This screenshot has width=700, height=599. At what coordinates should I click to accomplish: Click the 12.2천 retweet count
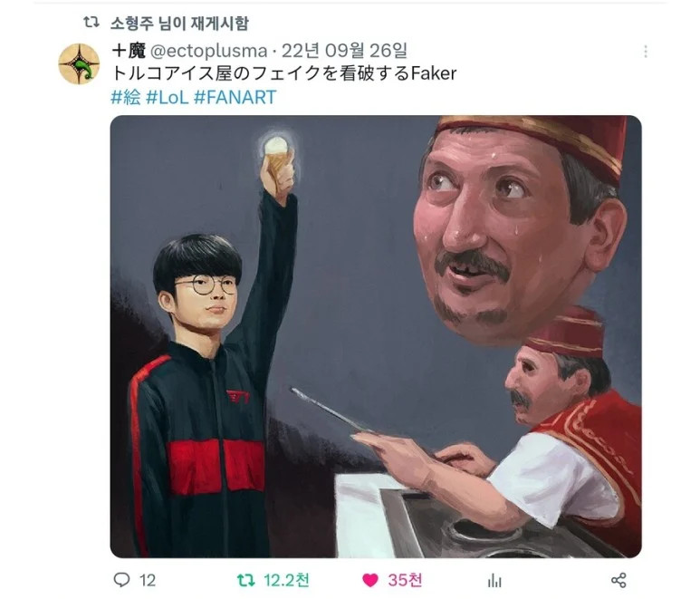286,580
